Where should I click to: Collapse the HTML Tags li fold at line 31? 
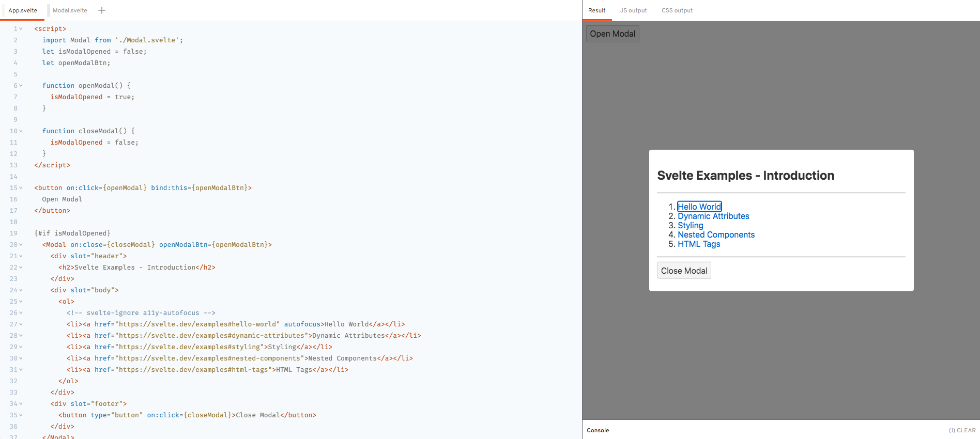pos(21,370)
